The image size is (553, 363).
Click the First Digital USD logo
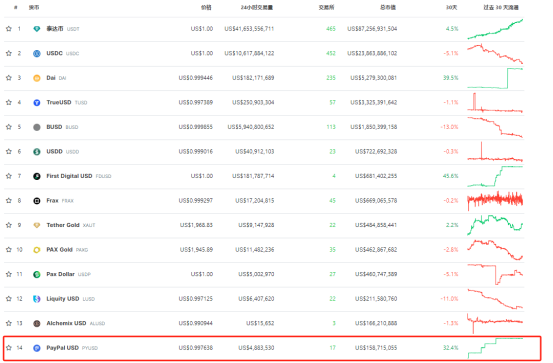[37, 176]
